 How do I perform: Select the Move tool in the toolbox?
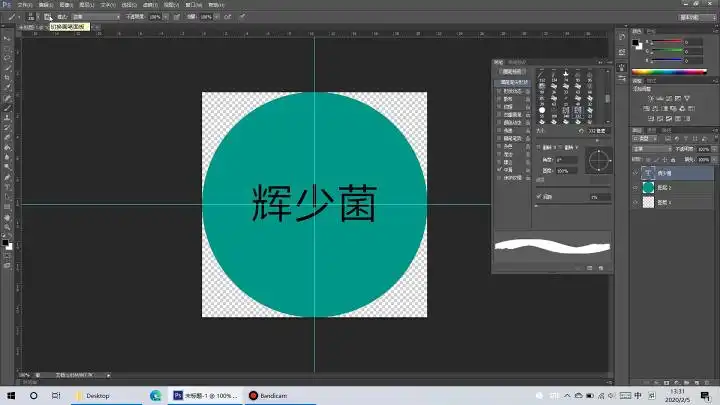click(x=7, y=37)
